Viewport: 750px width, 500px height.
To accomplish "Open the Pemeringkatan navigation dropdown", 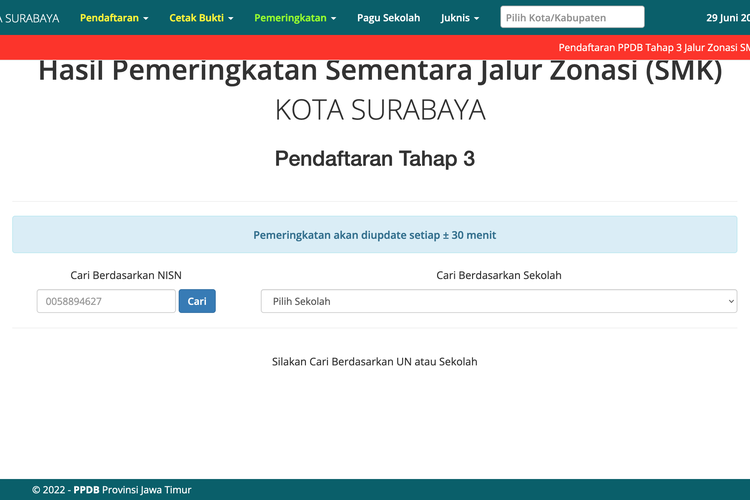I will (295, 18).
